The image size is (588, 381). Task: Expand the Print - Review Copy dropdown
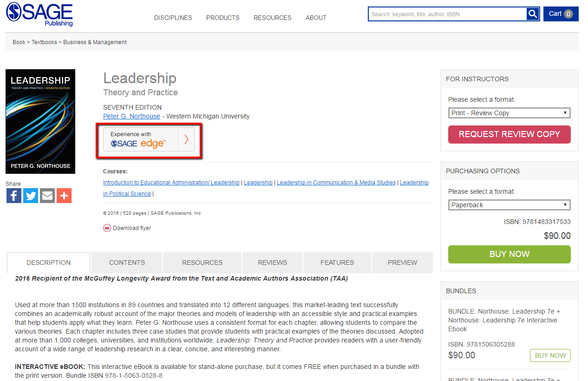[509, 113]
